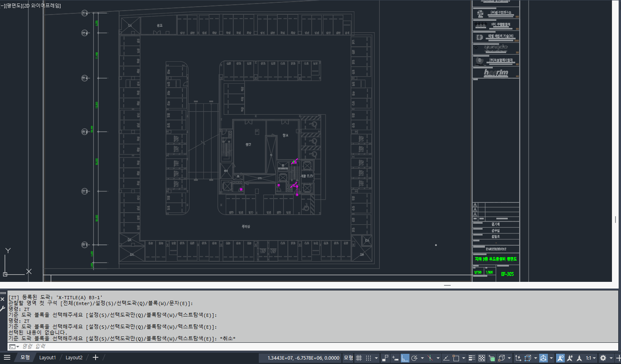Switch to the Layout2 tab
Image resolution: width=621 pixels, height=364 pixels.
tap(74, 358)
